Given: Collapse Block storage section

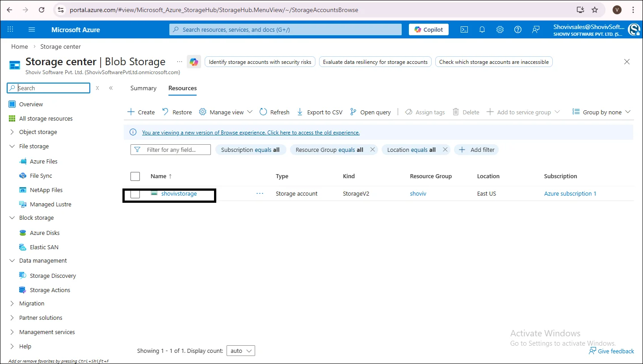Looking at the screenshot, I should coord(12,218).
